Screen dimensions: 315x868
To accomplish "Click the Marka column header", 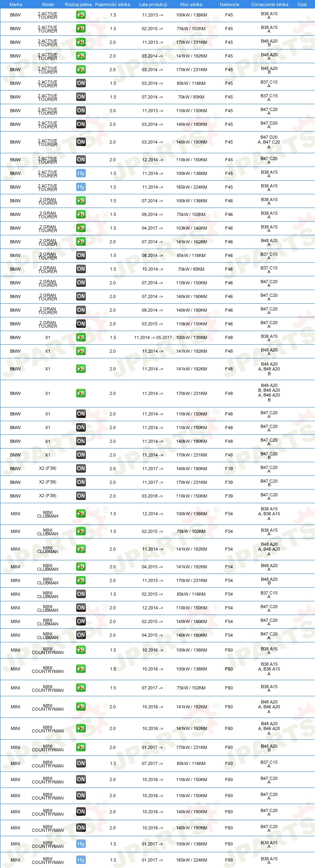I will click(x=16, y=4).
